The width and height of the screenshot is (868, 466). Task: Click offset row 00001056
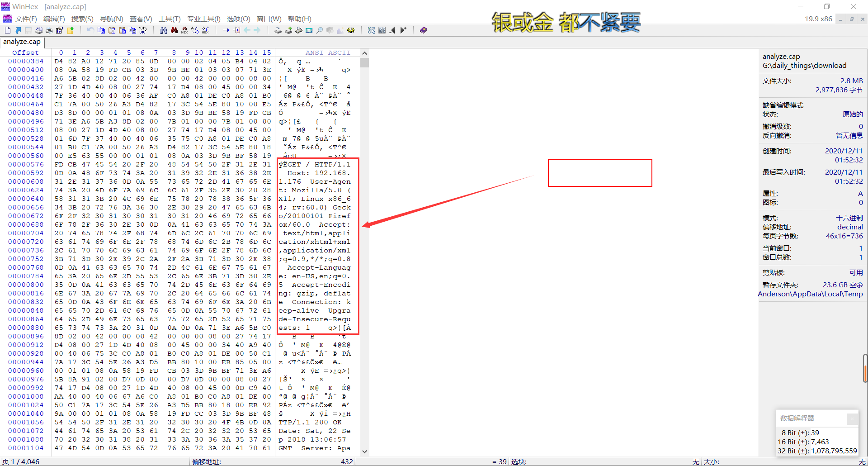26,422
